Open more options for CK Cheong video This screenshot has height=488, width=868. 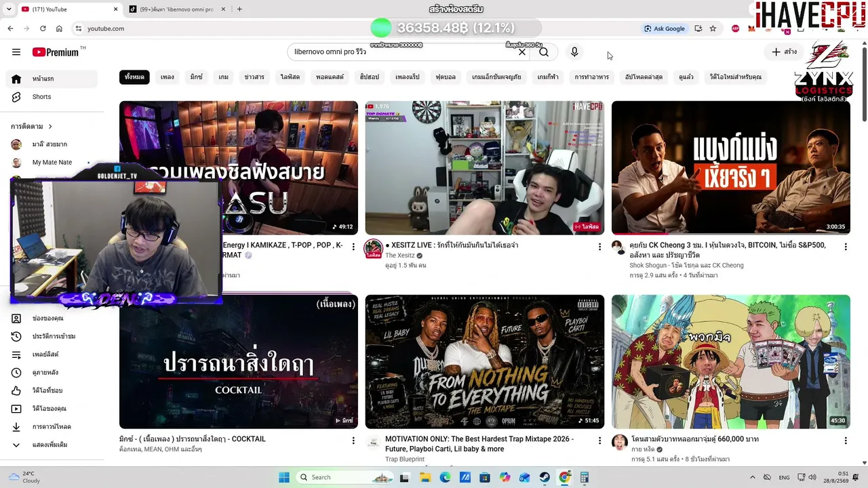(846, 247)
